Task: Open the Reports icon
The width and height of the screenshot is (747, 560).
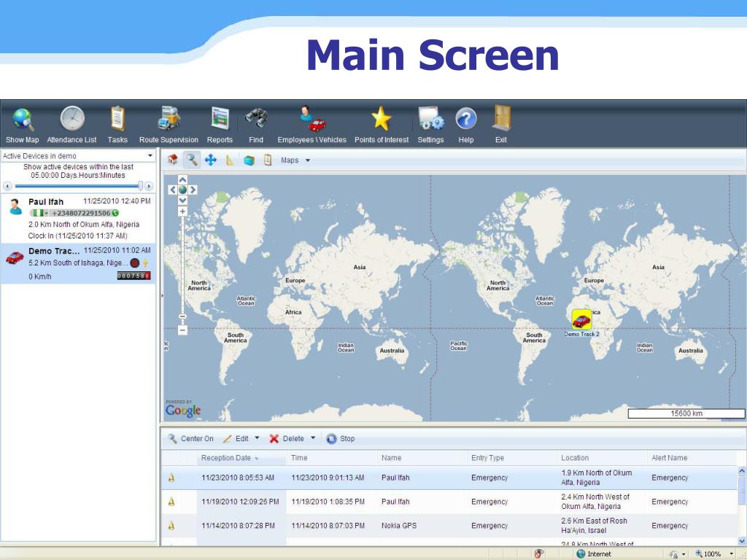Action: coord(220,119)
